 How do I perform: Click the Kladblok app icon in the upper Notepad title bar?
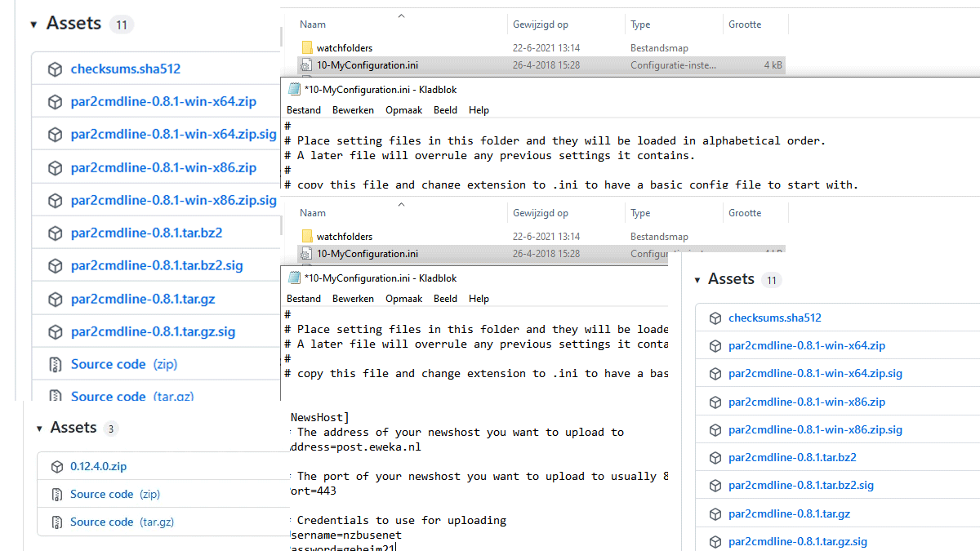tap(294, 89)
